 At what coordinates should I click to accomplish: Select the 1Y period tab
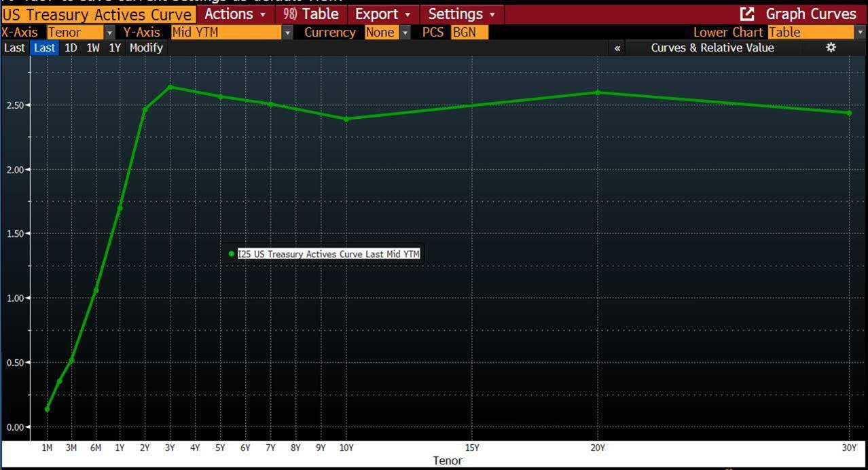coord(115,48)
